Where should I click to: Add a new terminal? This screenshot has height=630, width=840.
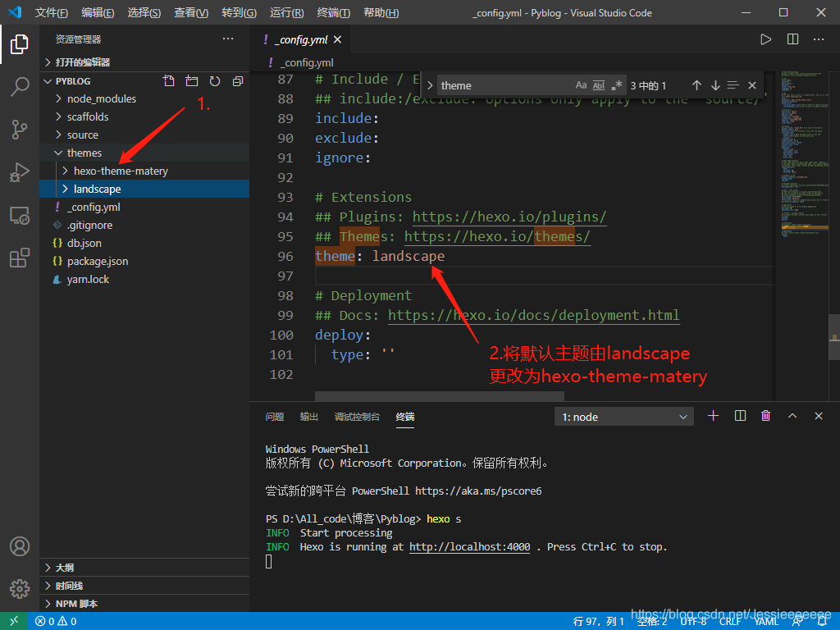click(x=713, y=416)
